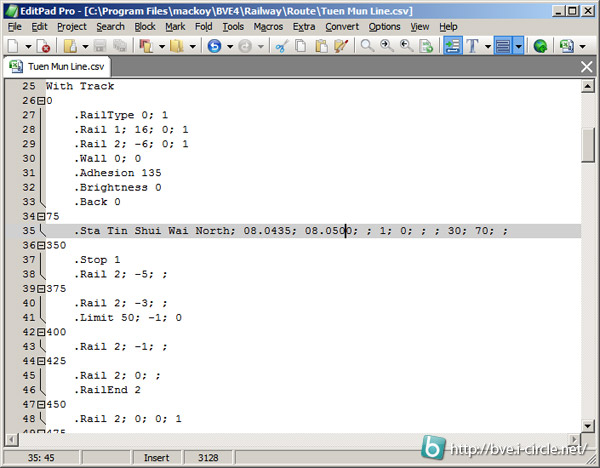Select the Tuen Mun Line.csv tab
Screen dimensions: 600x468
58,66
